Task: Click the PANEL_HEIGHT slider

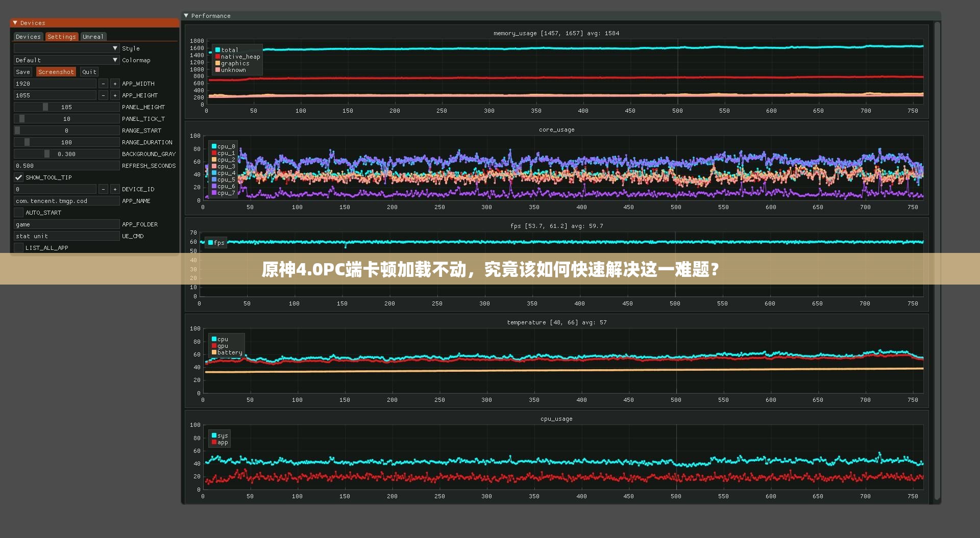Action: pyautogui.click(x=66, y=107)
